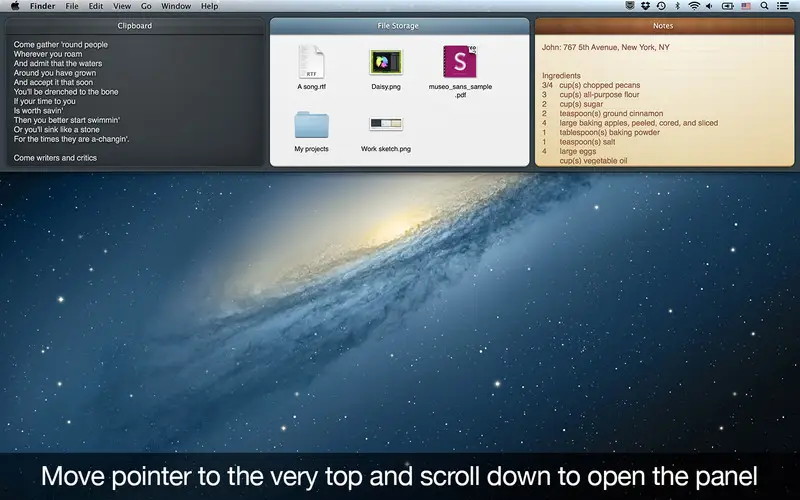Click the volume speaker icon

[709, 6]
